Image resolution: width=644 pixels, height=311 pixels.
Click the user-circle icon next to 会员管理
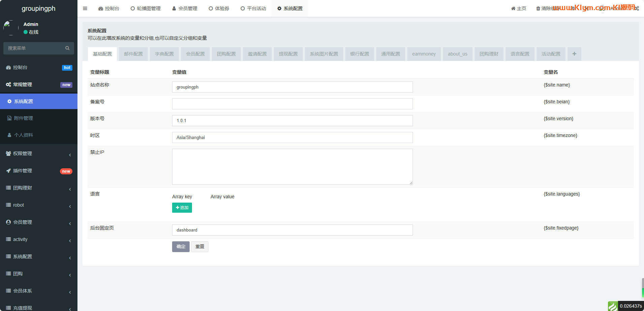point(8,222)
